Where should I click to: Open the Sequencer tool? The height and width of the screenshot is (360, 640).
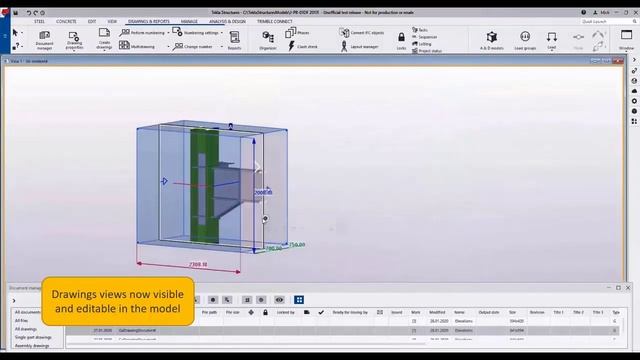coord(424,37)
